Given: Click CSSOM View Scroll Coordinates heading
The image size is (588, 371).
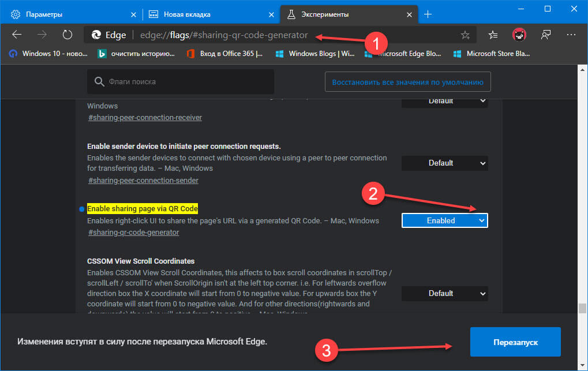Looking at the screenshot, I should pos(141,261).
